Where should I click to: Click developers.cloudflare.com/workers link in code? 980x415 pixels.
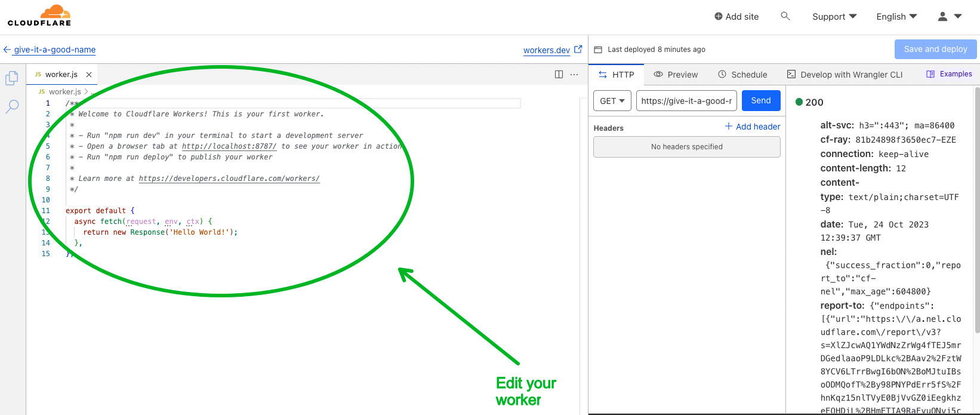coord(229,179)
